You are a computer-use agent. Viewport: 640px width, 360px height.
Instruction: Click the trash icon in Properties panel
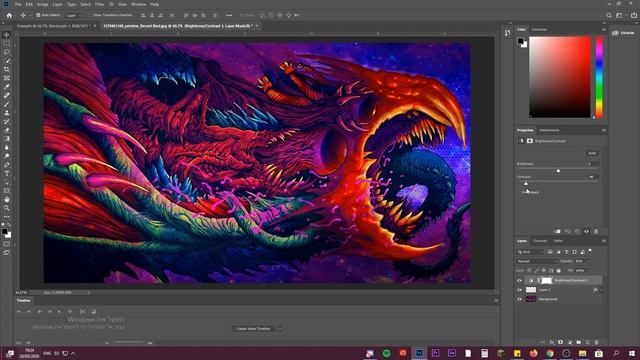click(x=596, y=231)
